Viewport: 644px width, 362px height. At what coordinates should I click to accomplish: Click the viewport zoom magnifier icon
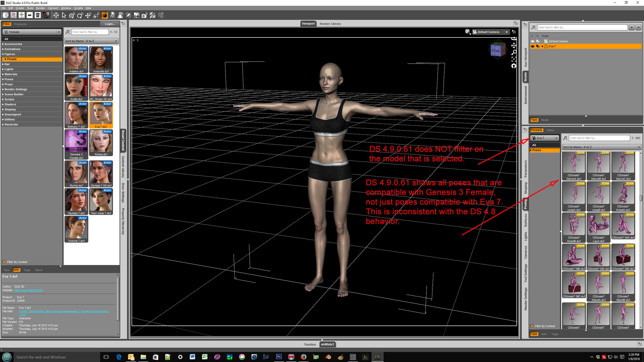[514, 52]
